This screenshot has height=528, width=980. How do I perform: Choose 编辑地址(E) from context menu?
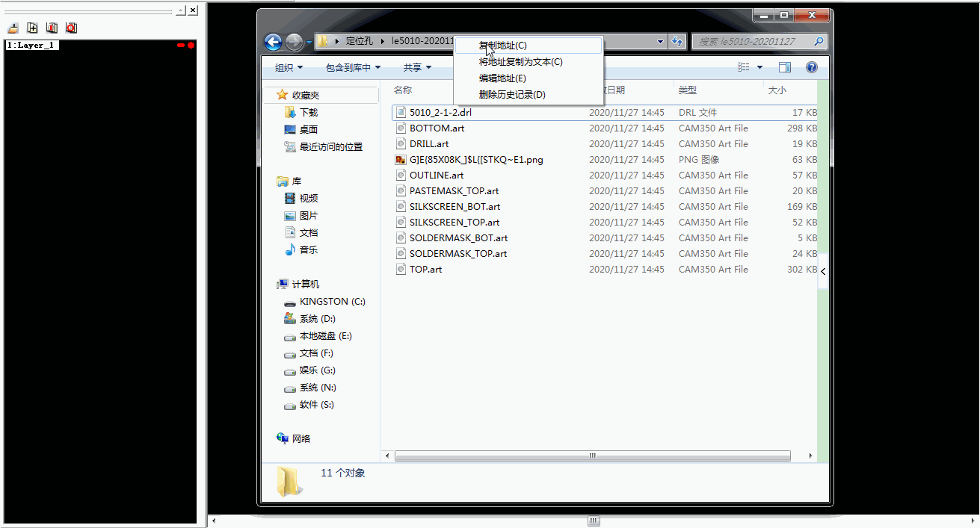(502, 78)
